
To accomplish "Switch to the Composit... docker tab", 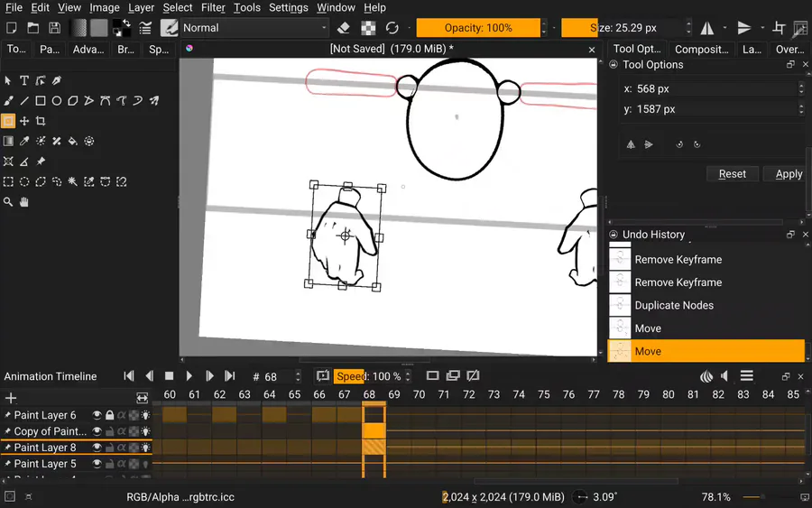I will (701, 49).
